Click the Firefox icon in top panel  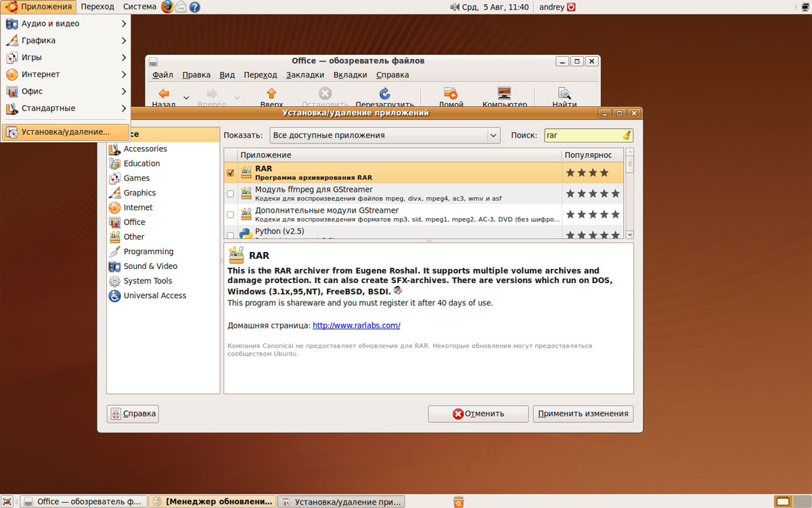point(167,7)
